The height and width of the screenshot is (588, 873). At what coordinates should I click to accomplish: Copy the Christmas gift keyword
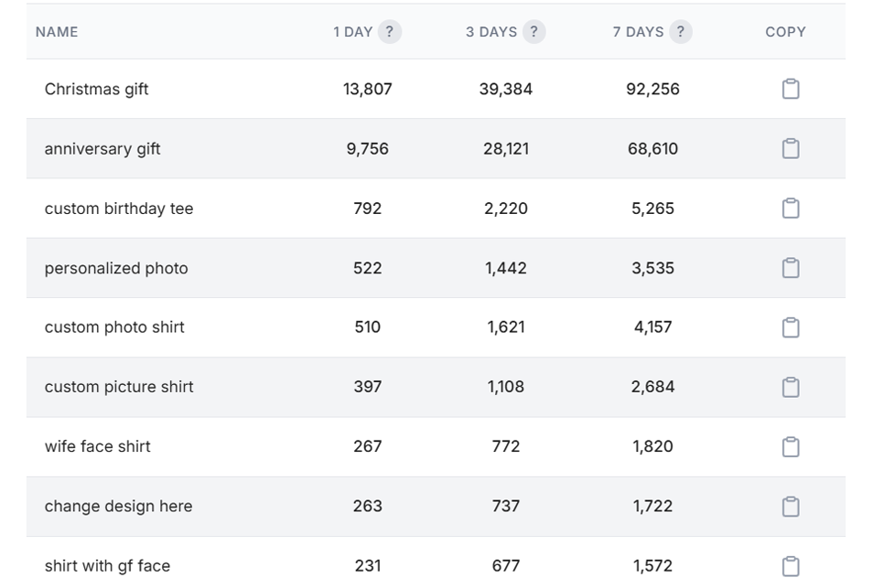(791, 89)
